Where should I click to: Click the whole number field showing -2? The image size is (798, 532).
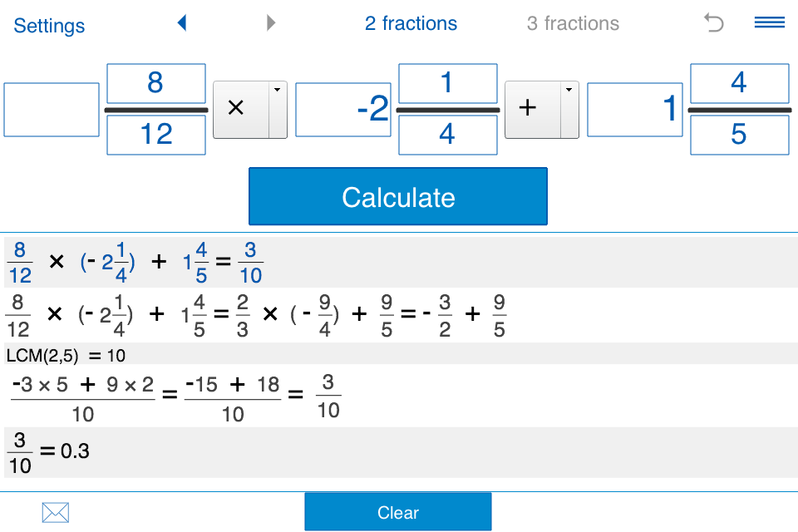click(342, 109)
